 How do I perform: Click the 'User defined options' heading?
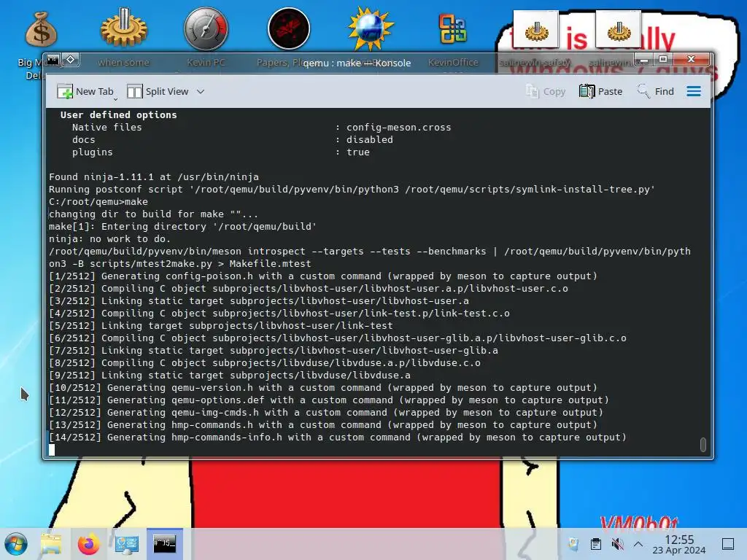click(119, 114)
